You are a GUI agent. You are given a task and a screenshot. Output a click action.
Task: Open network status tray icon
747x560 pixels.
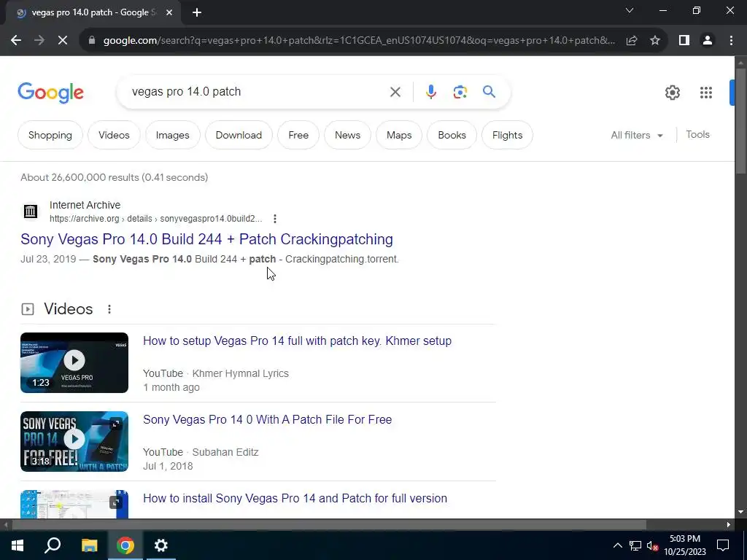pos(635,545)
